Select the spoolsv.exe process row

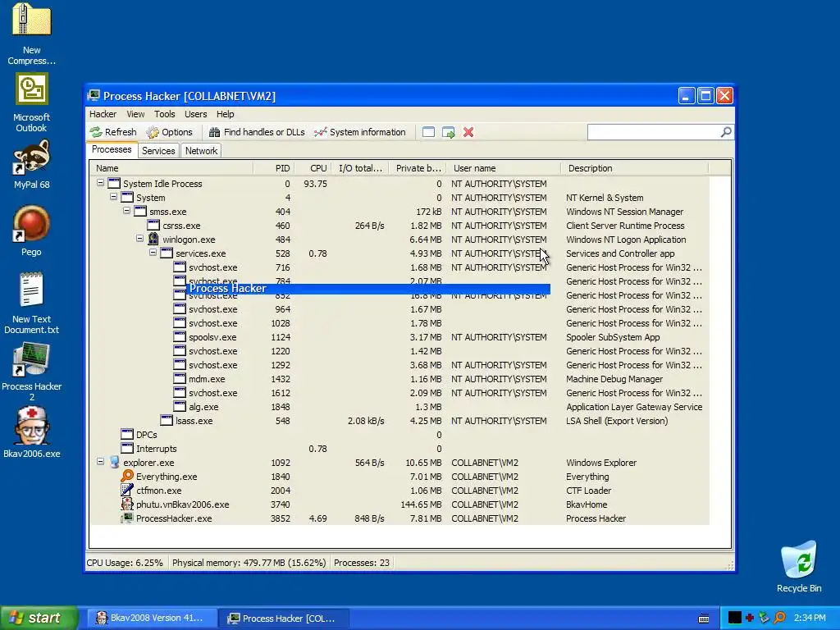(x=399, y=337)
